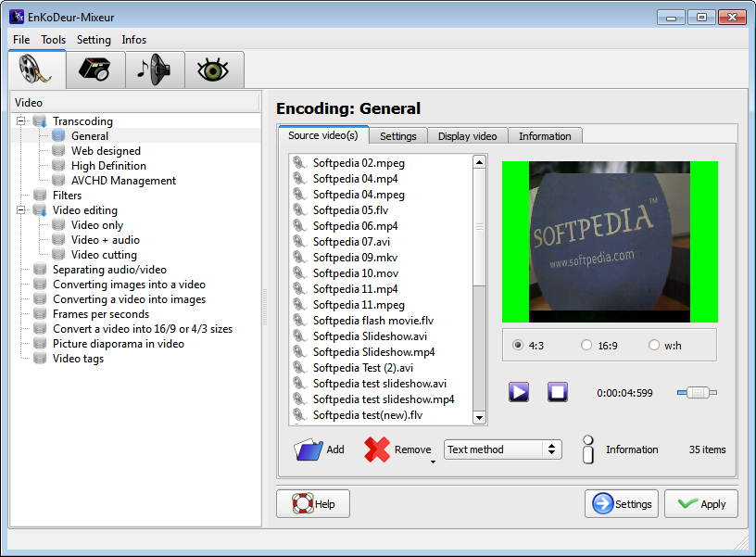Select Softpedia 04.mp4 in the list
This screenshot has width=756, height=557.
click(x=356, y=179)
